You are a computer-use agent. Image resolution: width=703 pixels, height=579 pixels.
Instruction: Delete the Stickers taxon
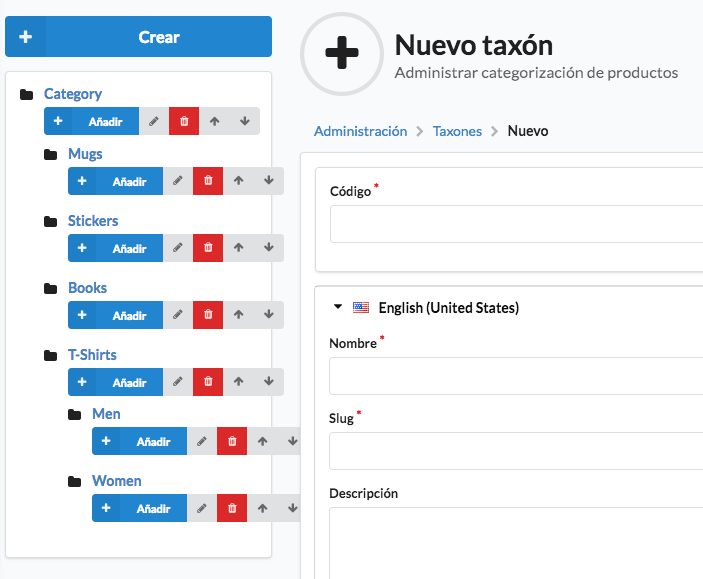[208, 248]
